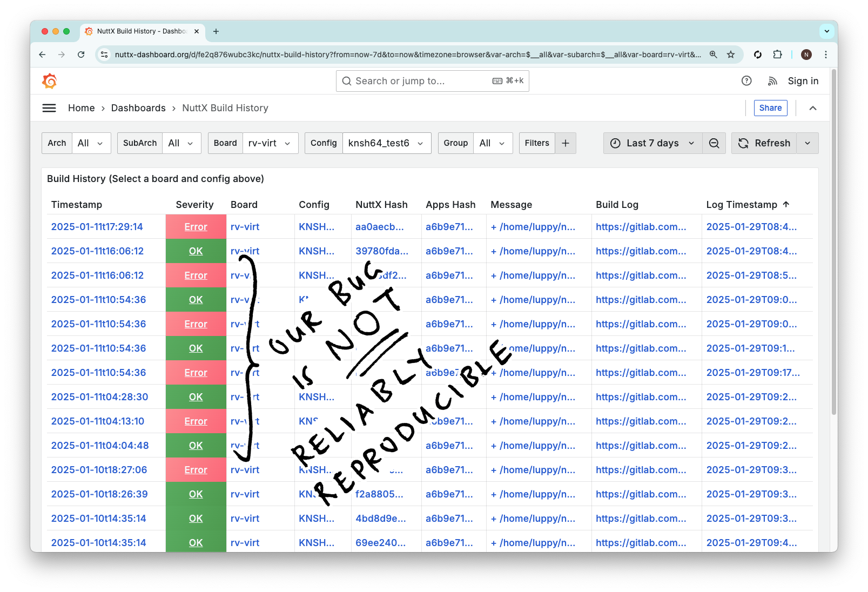Open the hamburger navigation menu
The image size is (868, 592).
[x=49, y=108]
